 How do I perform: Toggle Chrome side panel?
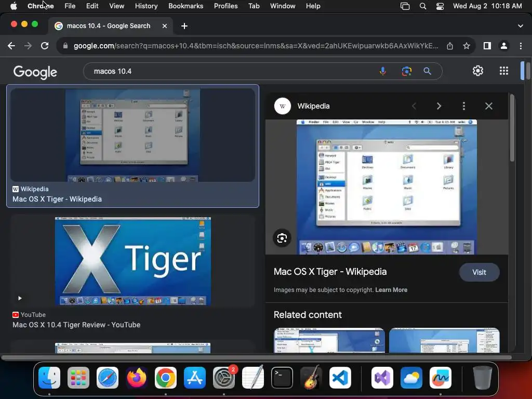(487, 46)
